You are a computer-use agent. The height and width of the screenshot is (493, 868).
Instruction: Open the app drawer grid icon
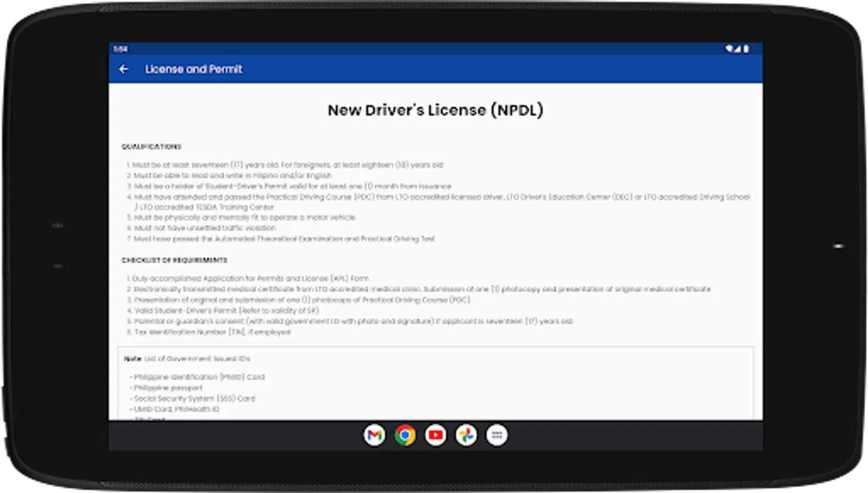(497, 435)
